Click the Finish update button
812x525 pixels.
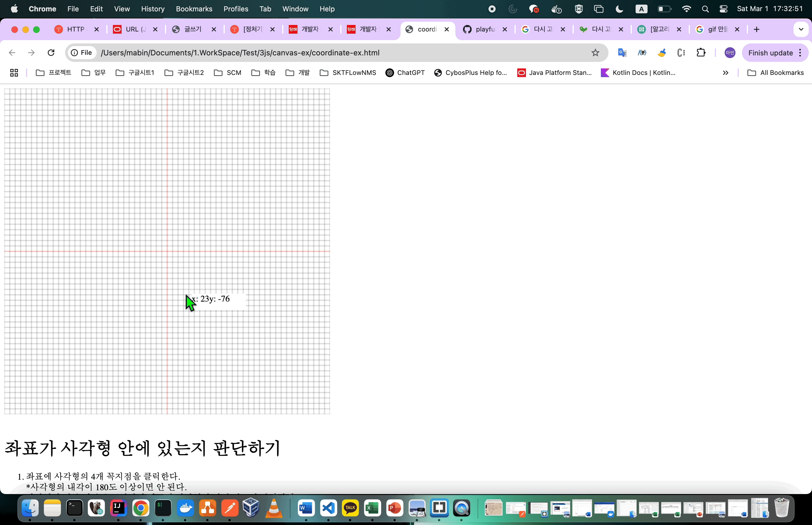tap(770, 53)
